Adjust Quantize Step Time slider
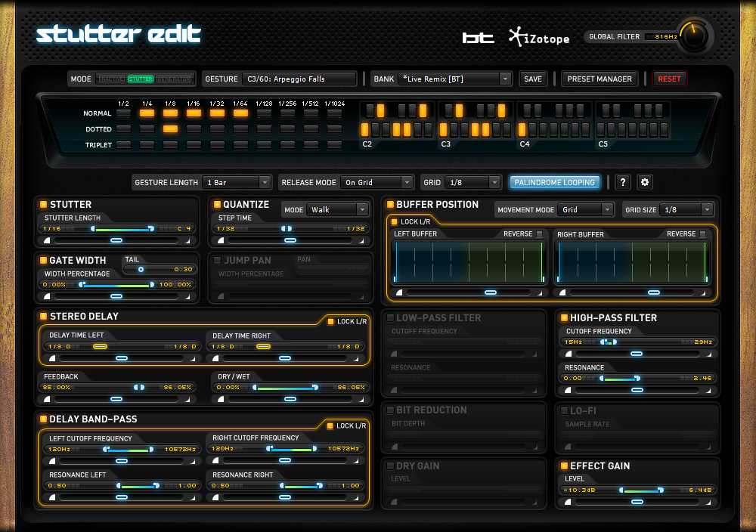 pos(287,228)
